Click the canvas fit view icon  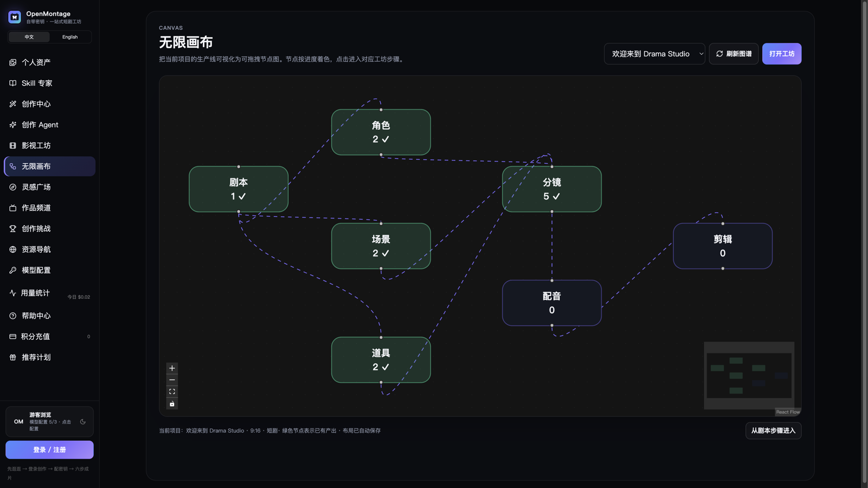pos(172,391)
